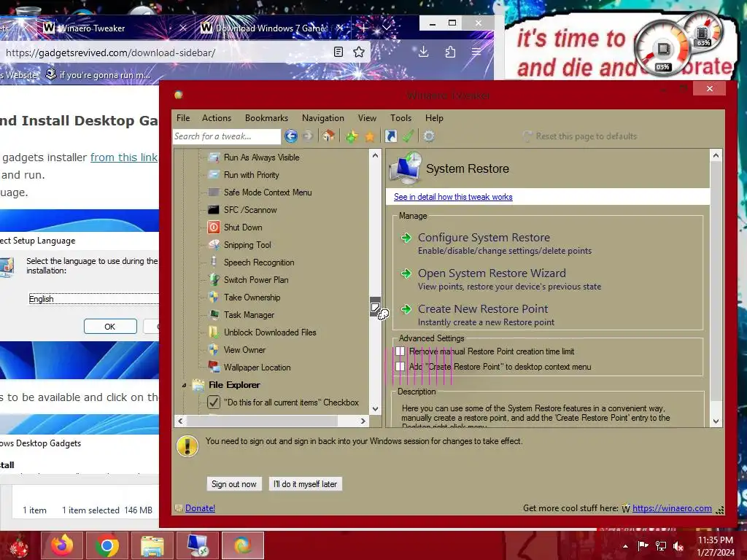
Task: Toggle reader view icon in Firefox address bar
Action: [x=338, y=52]
